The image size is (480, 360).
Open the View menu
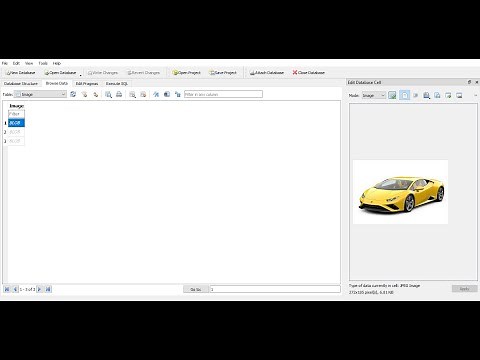point(29,63)
